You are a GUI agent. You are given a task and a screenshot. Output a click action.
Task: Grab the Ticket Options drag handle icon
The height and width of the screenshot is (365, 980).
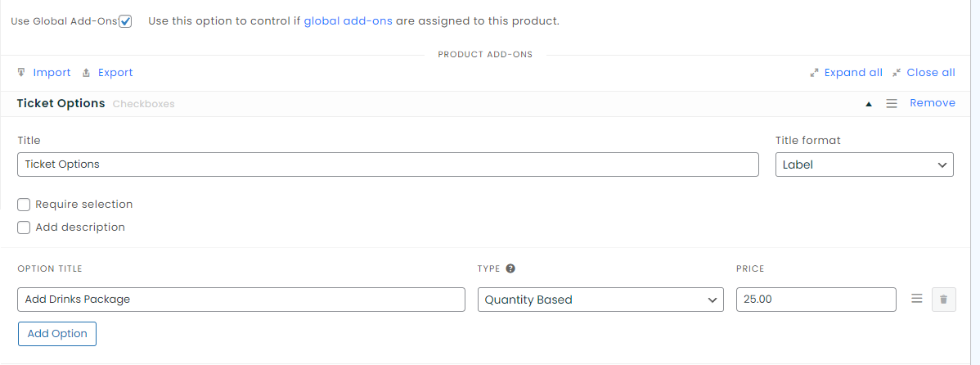tap(892, 104)
